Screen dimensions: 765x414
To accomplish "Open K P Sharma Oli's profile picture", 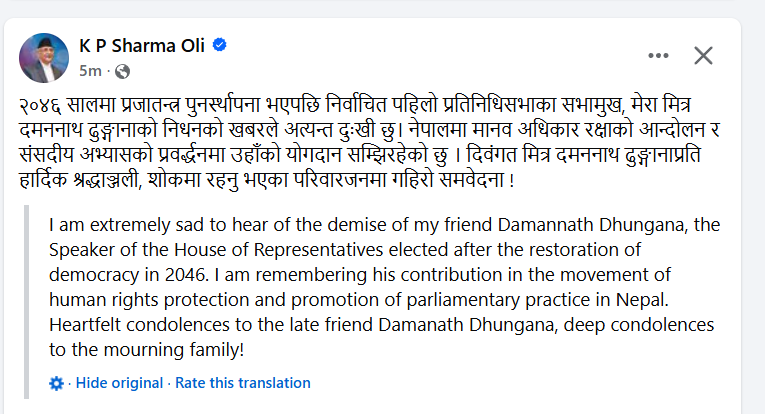I will (44, 57).
